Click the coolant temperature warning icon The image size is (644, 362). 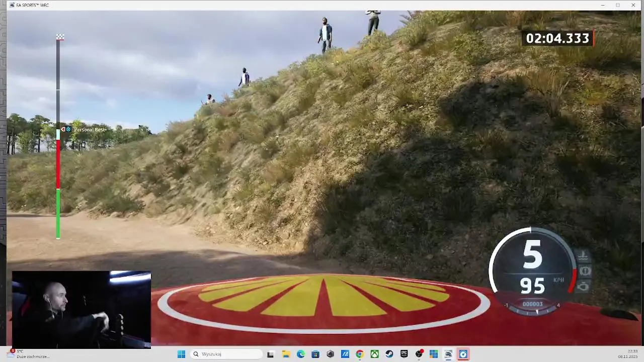coord(584,256)
